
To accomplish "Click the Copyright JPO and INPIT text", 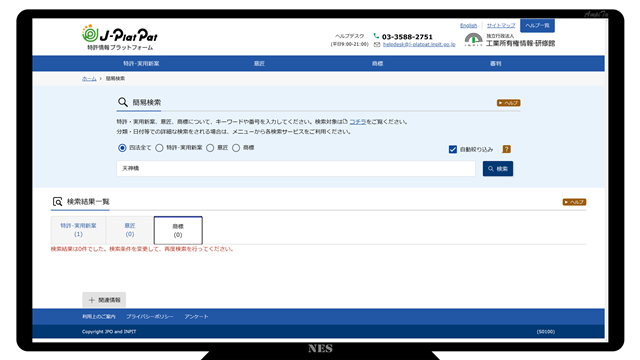I will point(109,331).
